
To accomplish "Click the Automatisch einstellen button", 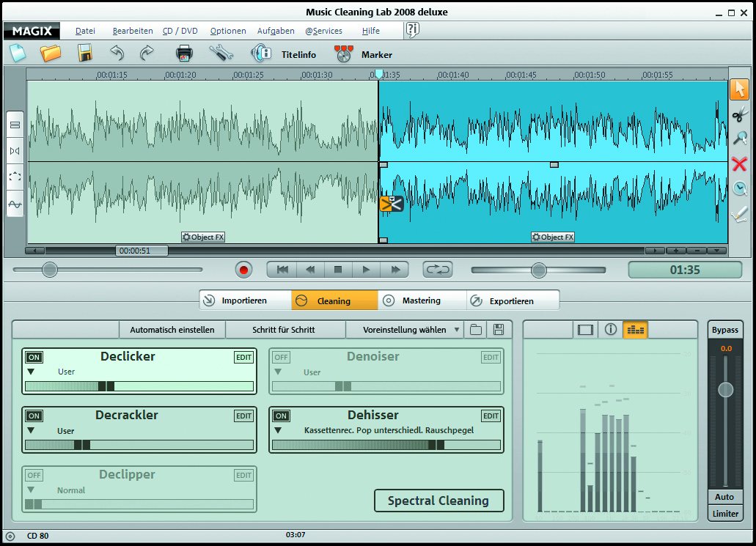I will [172, 330].
